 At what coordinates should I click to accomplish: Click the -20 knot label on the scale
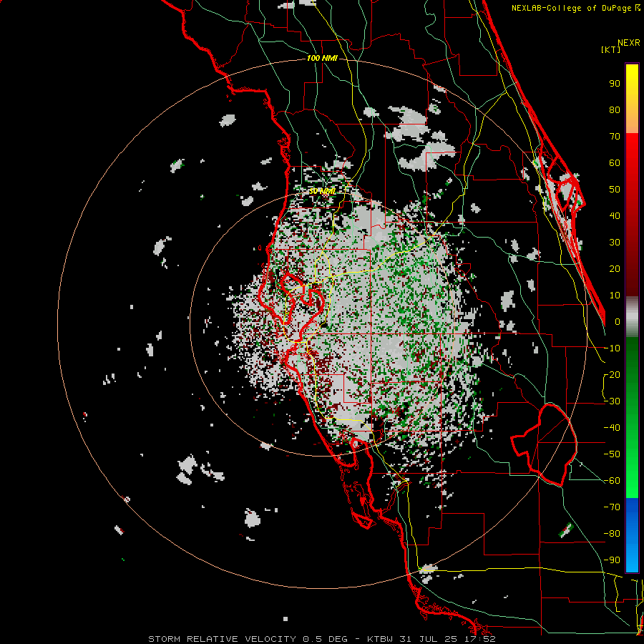point(612,375)
